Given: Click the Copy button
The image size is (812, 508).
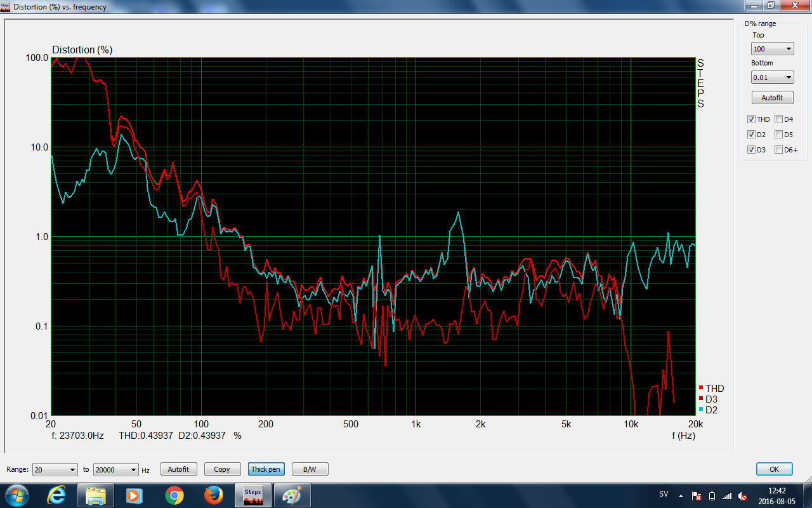Looking at the screenshot, I should 222,469.
